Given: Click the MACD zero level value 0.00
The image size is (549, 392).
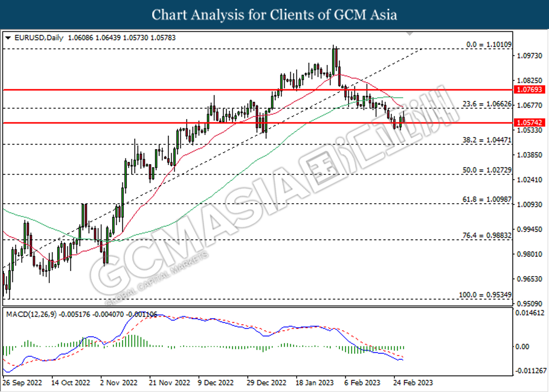Looking at the screenshot, I should (x=522, y=347).
